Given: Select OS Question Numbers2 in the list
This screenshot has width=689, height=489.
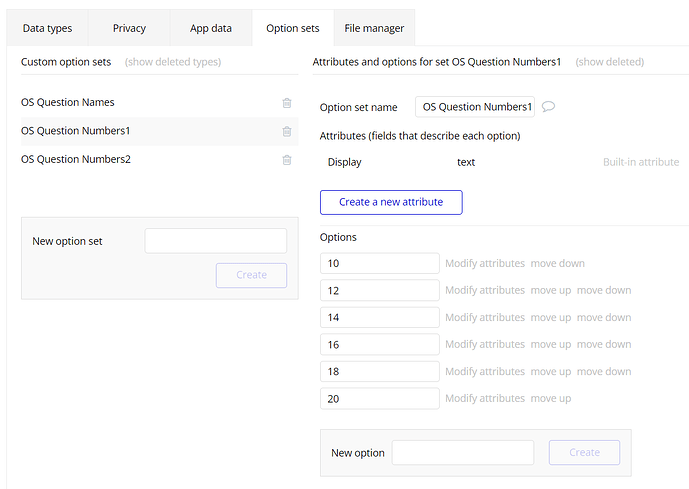Looking at the screenshot, I should tap(76, 159).
